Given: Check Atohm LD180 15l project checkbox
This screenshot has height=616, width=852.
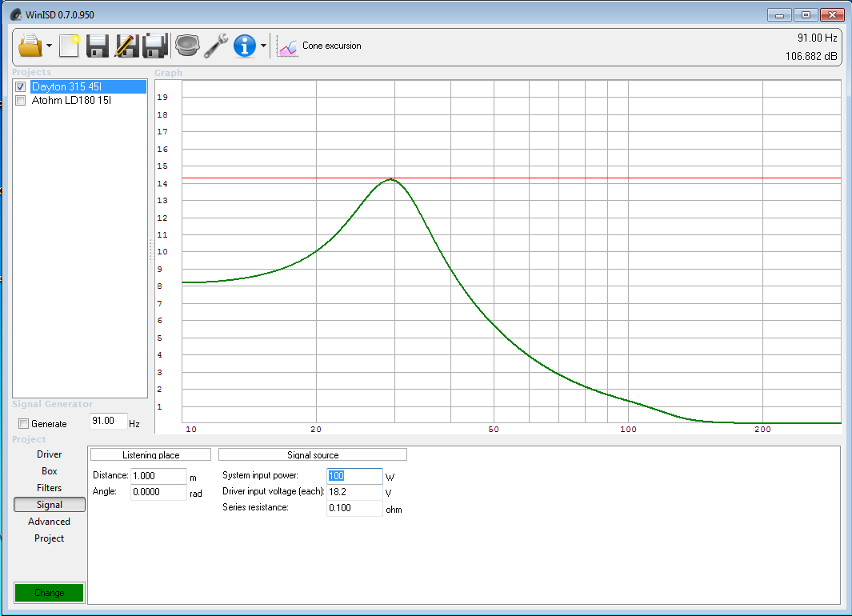Looking at the screenshot, I should click(x=21, y=101).
